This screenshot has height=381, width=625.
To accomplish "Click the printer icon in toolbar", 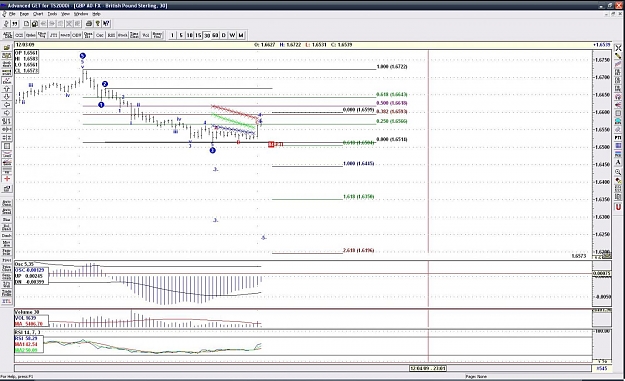I will point(89,24).
